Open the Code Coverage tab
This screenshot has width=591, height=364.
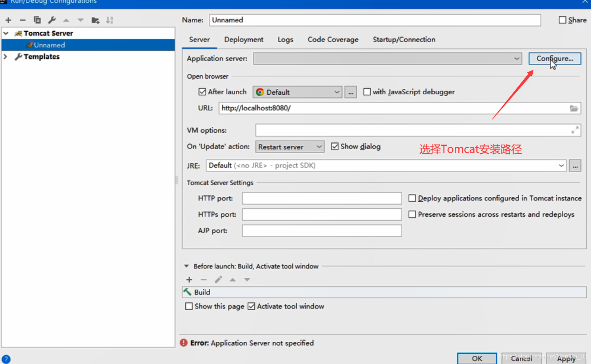point(333,40)
